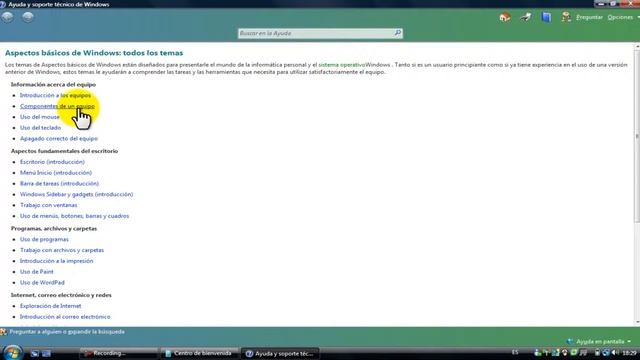Click Preguntar a alguien o expandir búsqueda
Image resolution: width=640 pixels, height=360 pixels.
(x=67, y=332)
